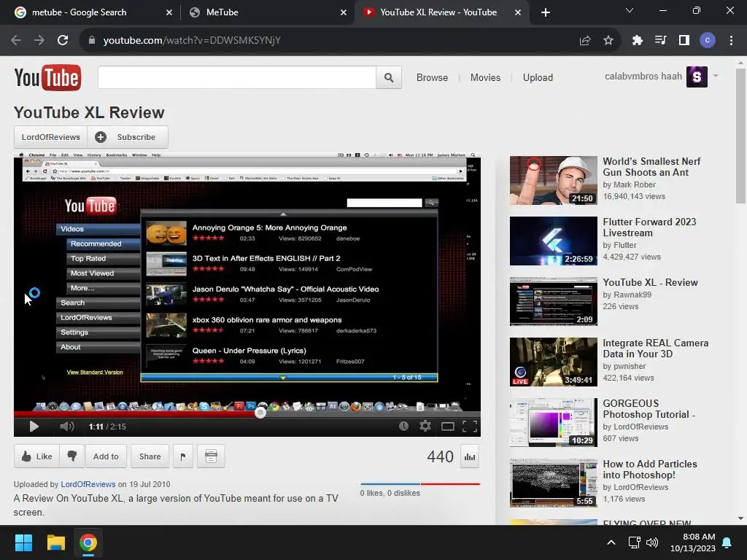Click the Chrome taskbar icon
This screenshot has height=560, width=747.
click(88, 542)
